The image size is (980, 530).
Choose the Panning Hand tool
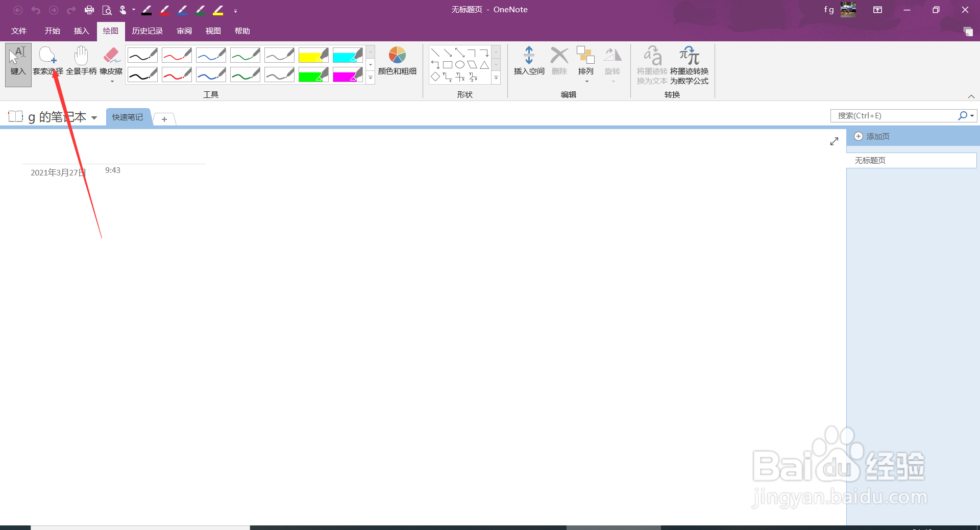pos(81,61)
